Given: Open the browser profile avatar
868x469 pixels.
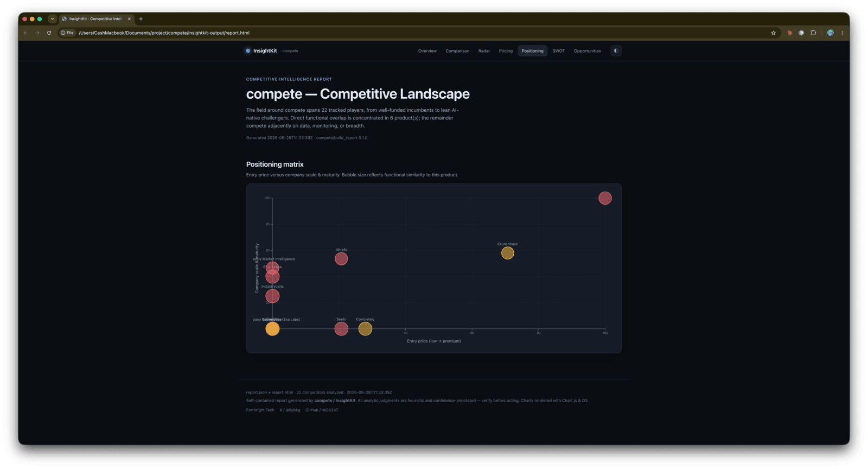Looking at the screenshot, I should [830, 33].
